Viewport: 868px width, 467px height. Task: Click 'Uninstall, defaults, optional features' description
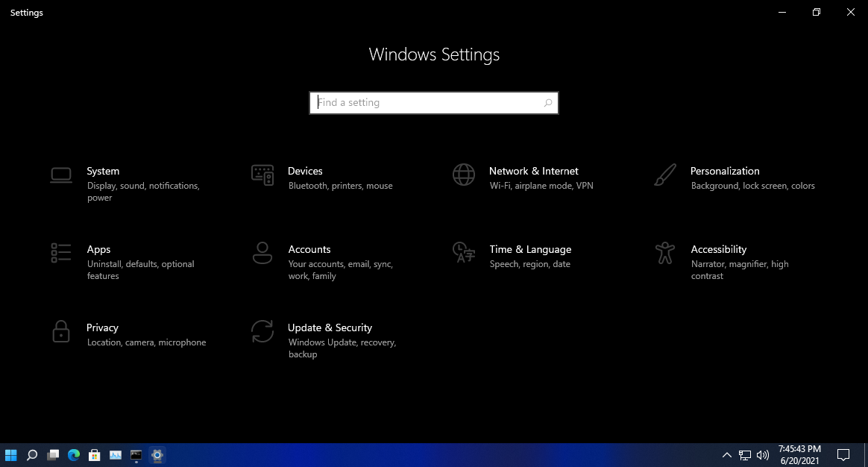[141, 270]
